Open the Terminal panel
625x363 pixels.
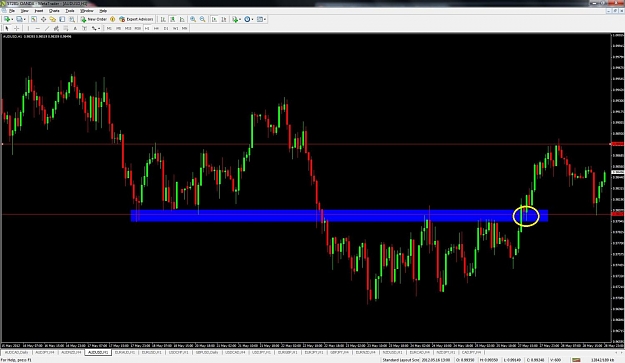[x=62, y=19]
